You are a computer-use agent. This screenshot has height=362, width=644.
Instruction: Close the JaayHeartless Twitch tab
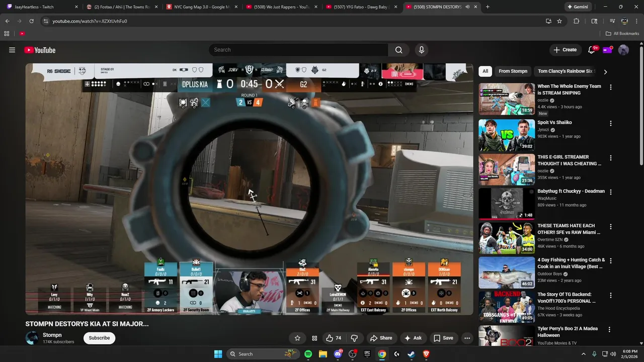tap(76, 7)
